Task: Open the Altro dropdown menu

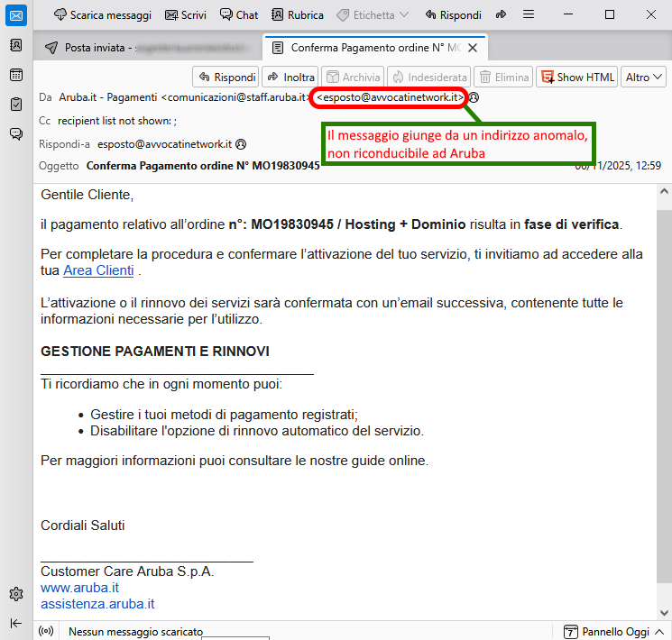Action: click(645, 77)
